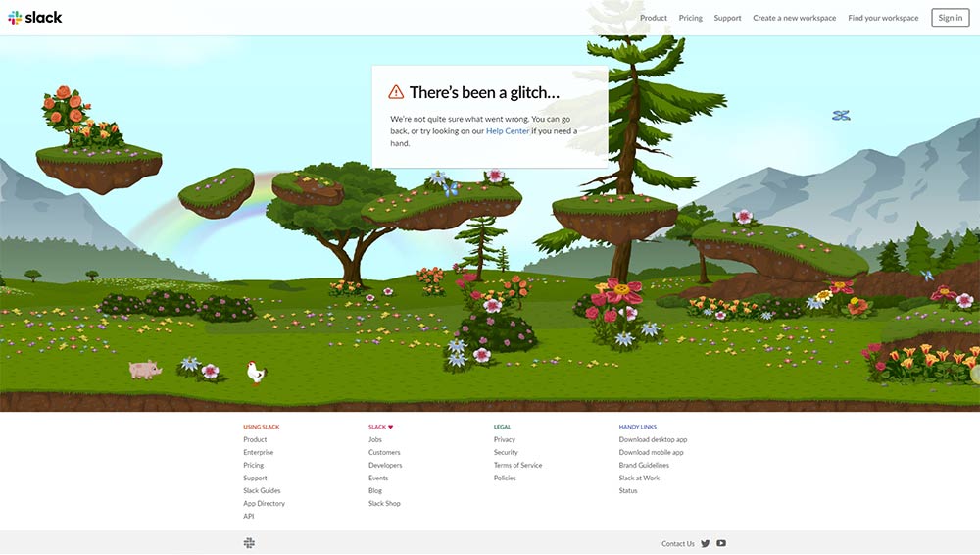This screenshot has height=555, width=980.
Task: Select Find your workspace
Action: (x=883, y=18)
